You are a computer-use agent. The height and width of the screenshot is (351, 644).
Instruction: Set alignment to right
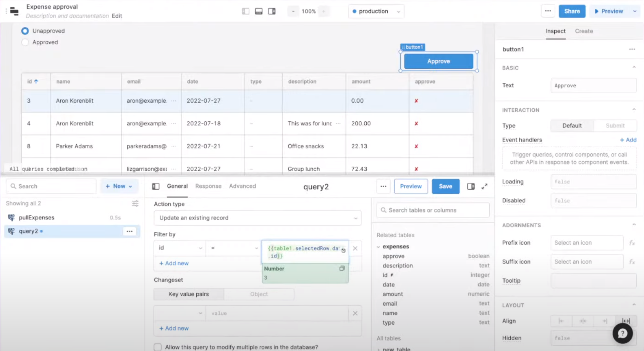click(x=605, y=321)
